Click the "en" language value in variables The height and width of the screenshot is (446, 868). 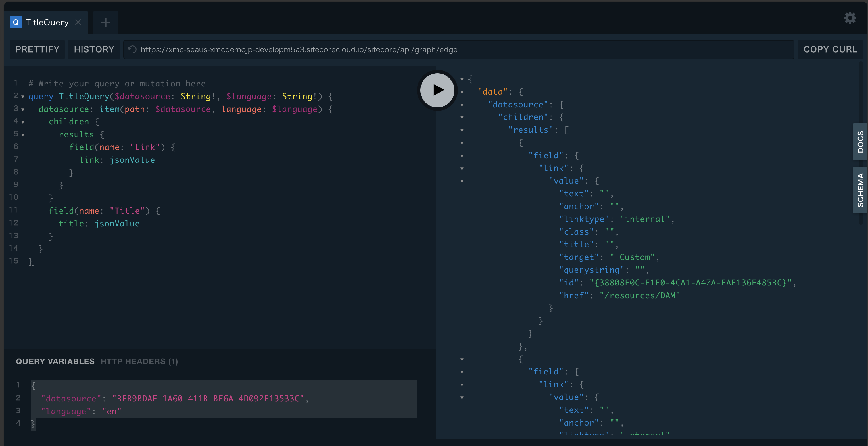[112, 411]
